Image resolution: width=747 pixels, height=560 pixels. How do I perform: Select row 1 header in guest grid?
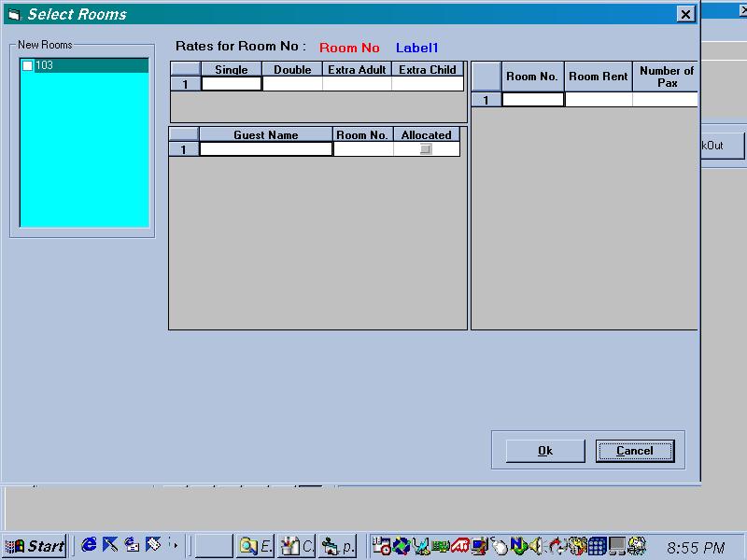[x=183, y=149]
